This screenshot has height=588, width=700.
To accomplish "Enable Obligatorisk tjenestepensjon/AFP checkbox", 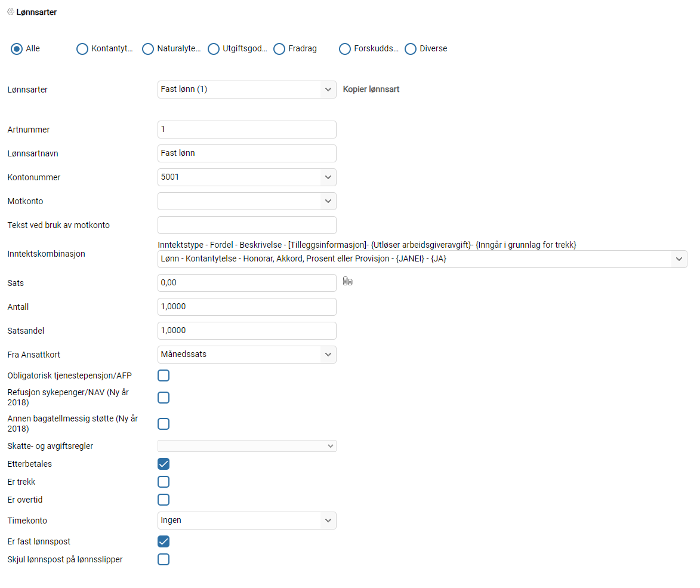I will (164, 375).
